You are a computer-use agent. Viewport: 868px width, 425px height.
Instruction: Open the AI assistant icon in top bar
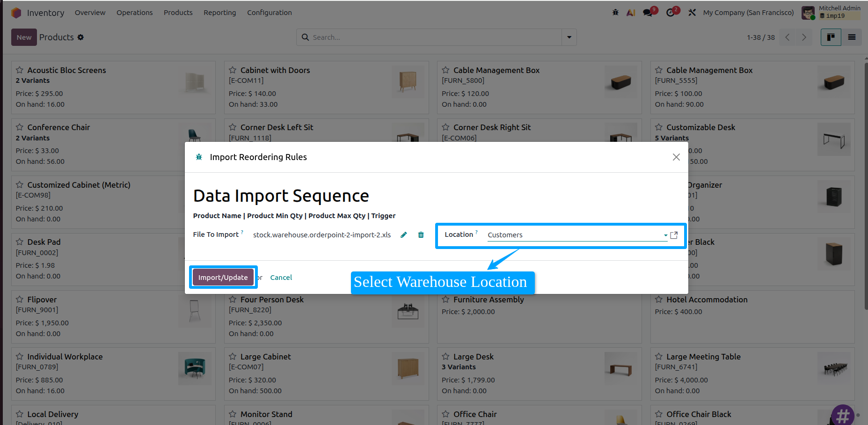click(631, 13)
